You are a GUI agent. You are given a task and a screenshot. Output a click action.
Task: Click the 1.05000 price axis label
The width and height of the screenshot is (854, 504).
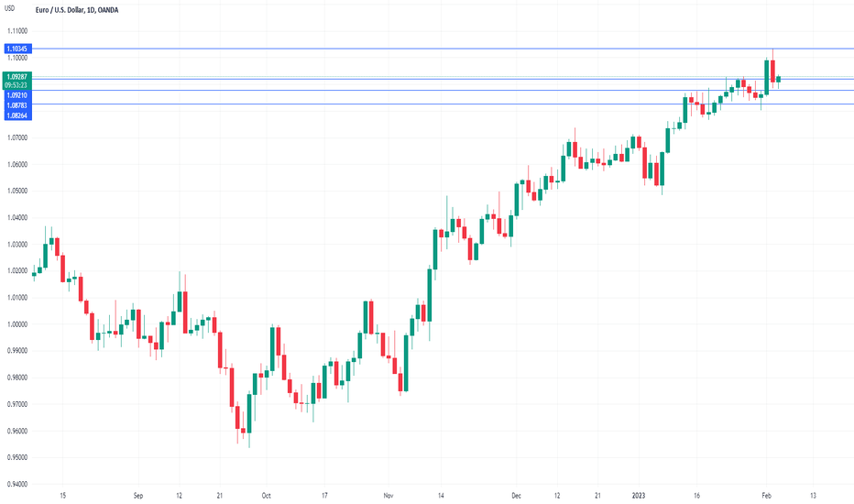pyautogui.click(x=17, y=191)
